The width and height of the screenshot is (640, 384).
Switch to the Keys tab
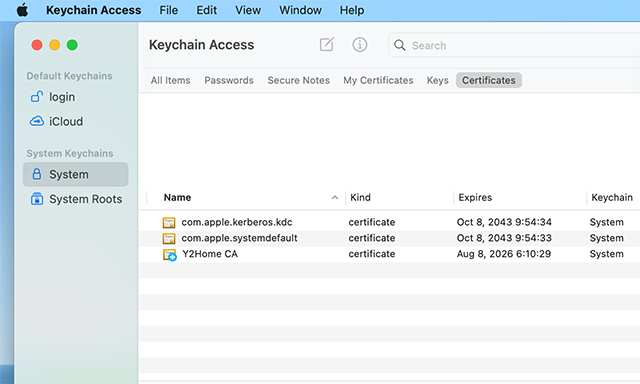pos(438,80)
